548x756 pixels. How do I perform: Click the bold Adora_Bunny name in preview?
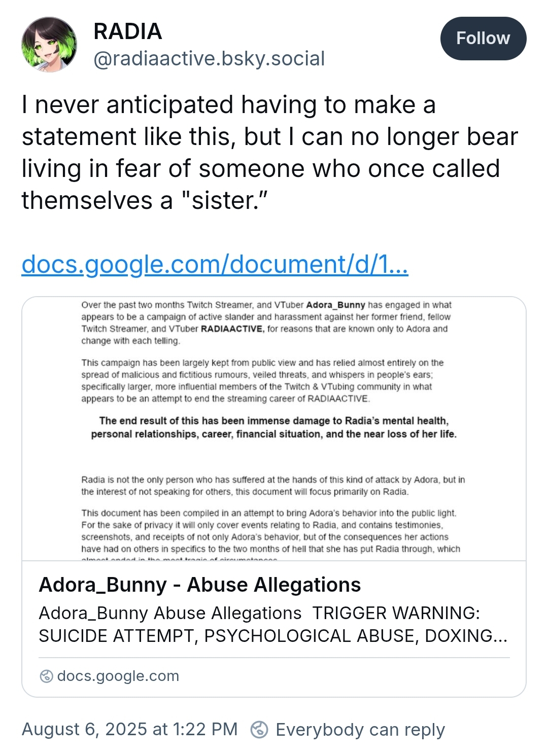335,305
